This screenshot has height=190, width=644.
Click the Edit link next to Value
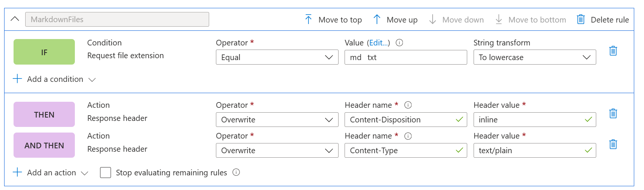tap(378, 43)
